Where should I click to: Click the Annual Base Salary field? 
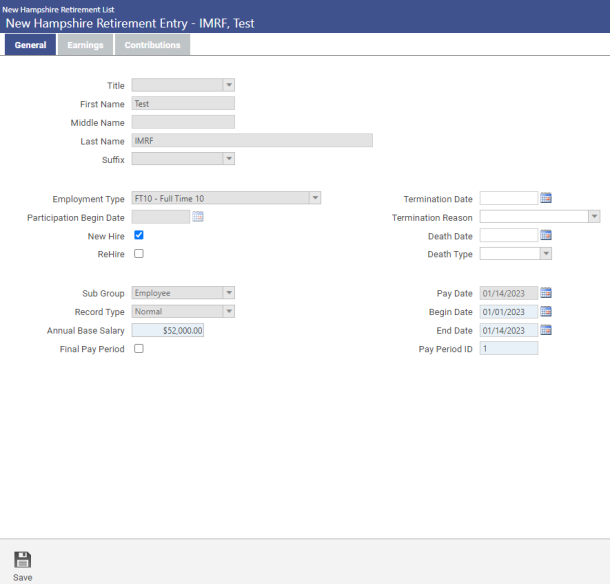tap(168, 330)
